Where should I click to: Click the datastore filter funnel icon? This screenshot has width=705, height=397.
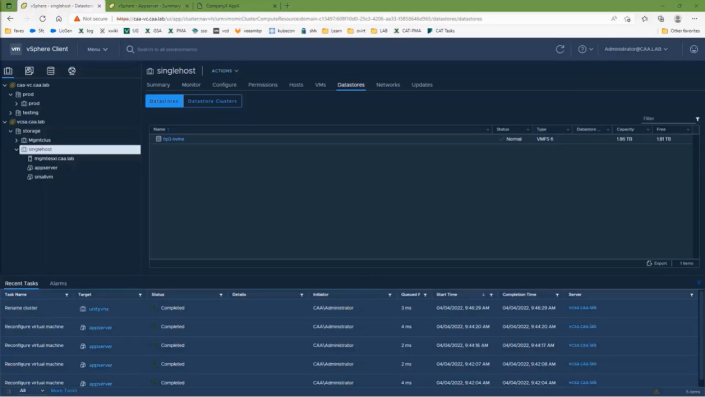(697, 119)
